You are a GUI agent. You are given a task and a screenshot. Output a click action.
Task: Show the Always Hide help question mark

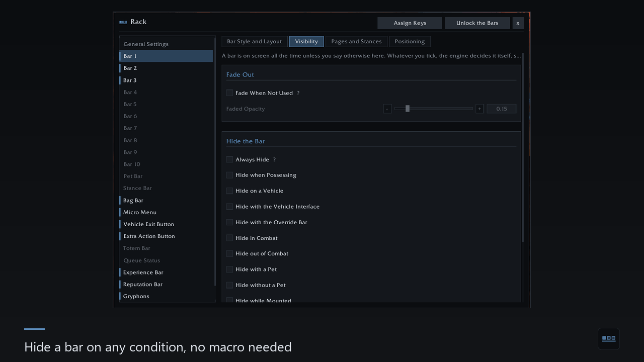[x=274, y=159]
